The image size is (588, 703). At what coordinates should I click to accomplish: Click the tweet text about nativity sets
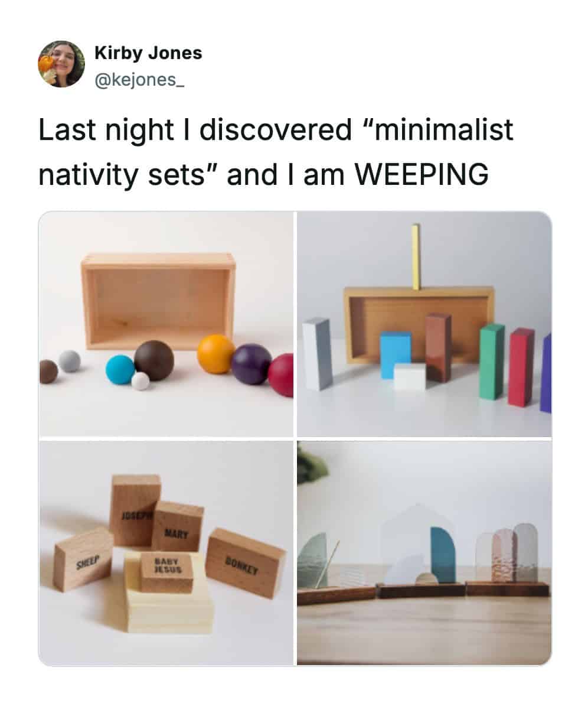pyautogui.click(x=276, y=152)
